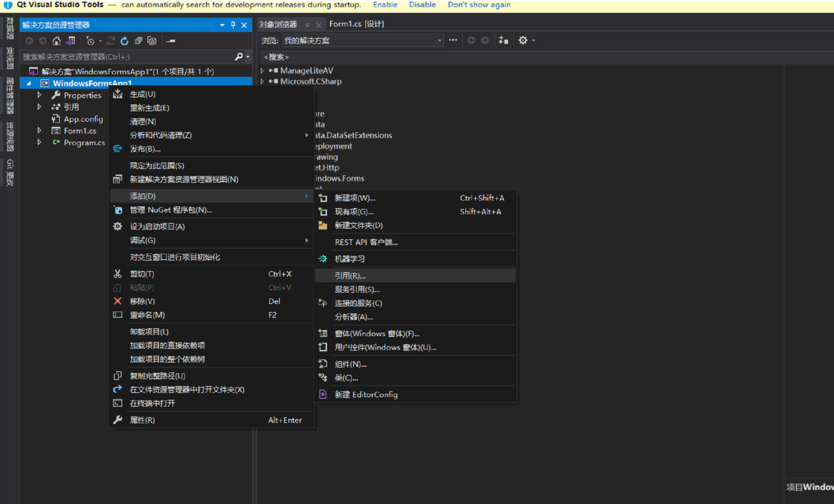Click the Solution Explorer search field
Image resolution: width=834 pixels, height=504 pixels.
tap(128, 56)
